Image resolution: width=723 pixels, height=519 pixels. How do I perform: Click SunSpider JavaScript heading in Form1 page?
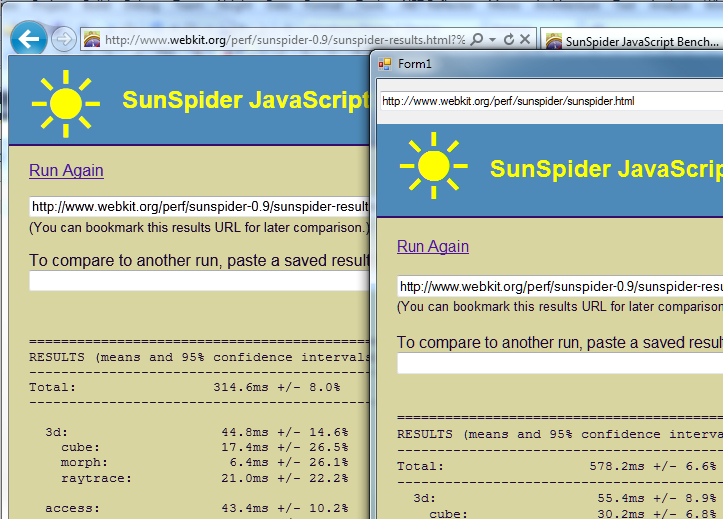[x=606, y=169]
